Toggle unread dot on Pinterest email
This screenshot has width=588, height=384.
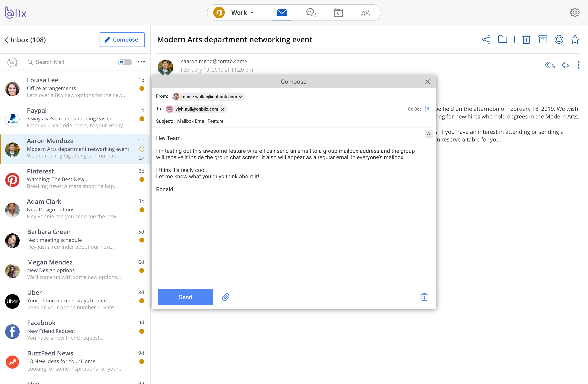coord(142,179)
